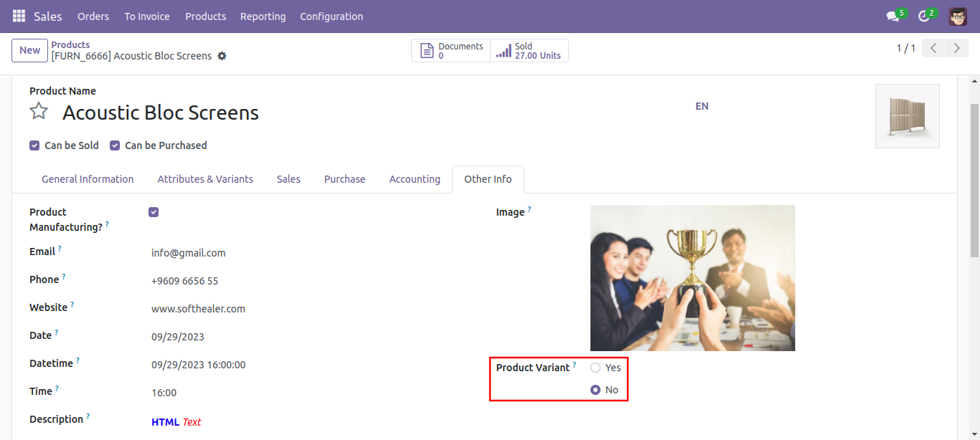Switch to the Purchase tab
This screenshot has width=980, height=440.
click(x=344, y=179)
